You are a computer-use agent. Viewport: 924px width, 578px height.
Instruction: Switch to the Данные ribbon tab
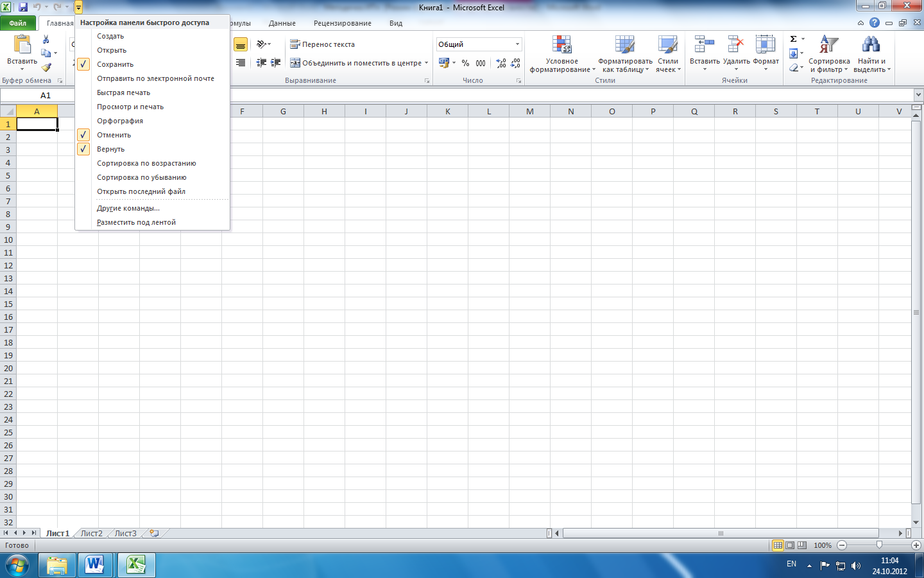pyautogui.click(x=282, y=23)
